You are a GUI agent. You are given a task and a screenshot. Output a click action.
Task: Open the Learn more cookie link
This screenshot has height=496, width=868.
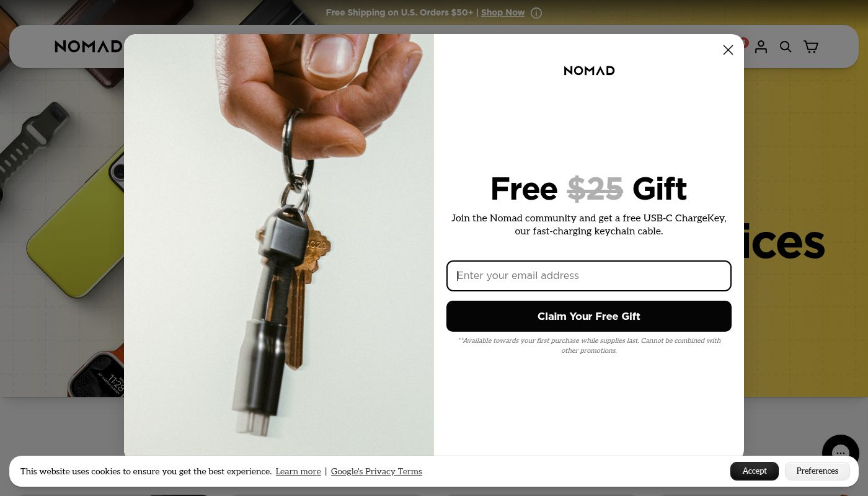pos(298,472)
